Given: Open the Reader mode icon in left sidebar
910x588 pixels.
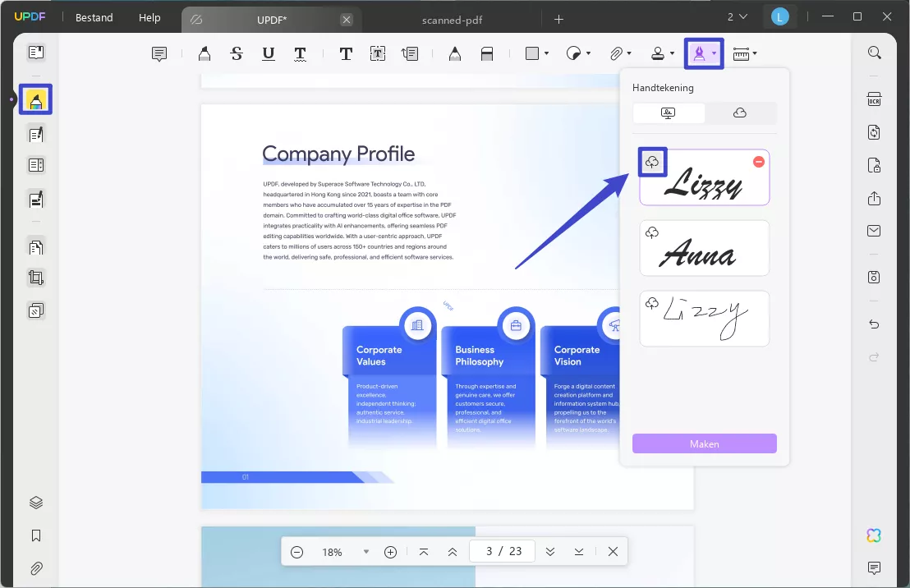Looking at the screenshot, I should 36,53.
